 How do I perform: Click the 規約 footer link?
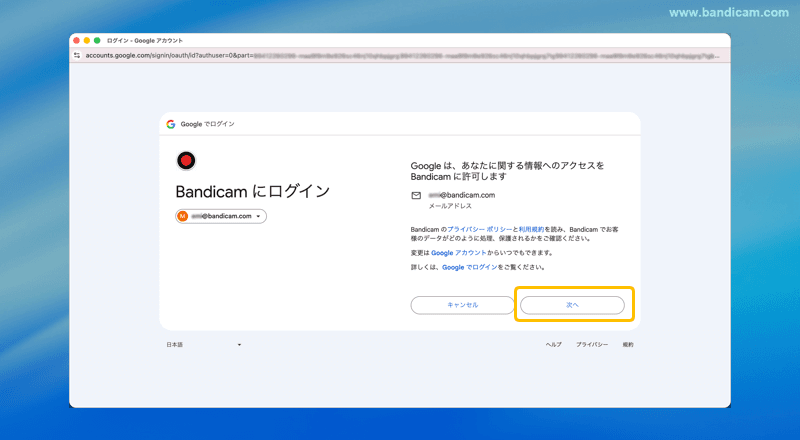(x=628, y=345)
